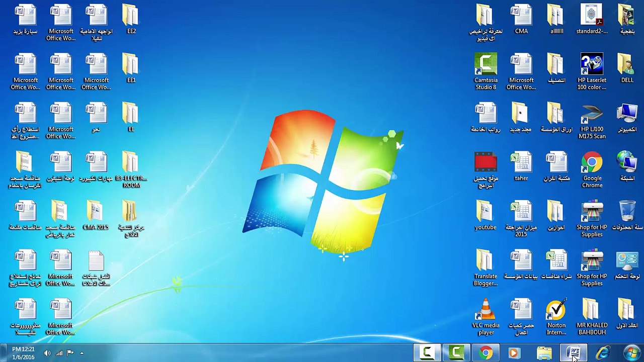Viewport: 644px width, 362px height.
Task: Open the Windows Start menu orb
Action: 631,352
